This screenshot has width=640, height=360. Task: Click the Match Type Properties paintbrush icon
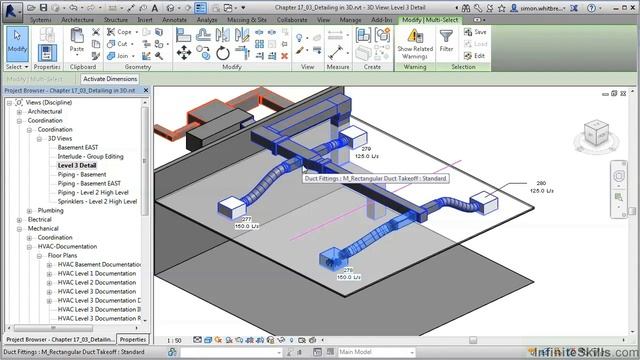[96, 56]
